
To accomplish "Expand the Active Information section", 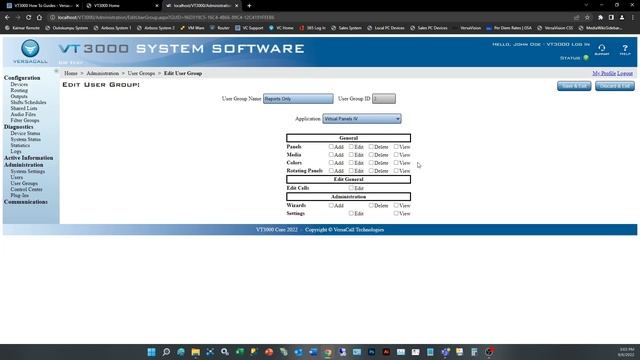I will (29, 158).
